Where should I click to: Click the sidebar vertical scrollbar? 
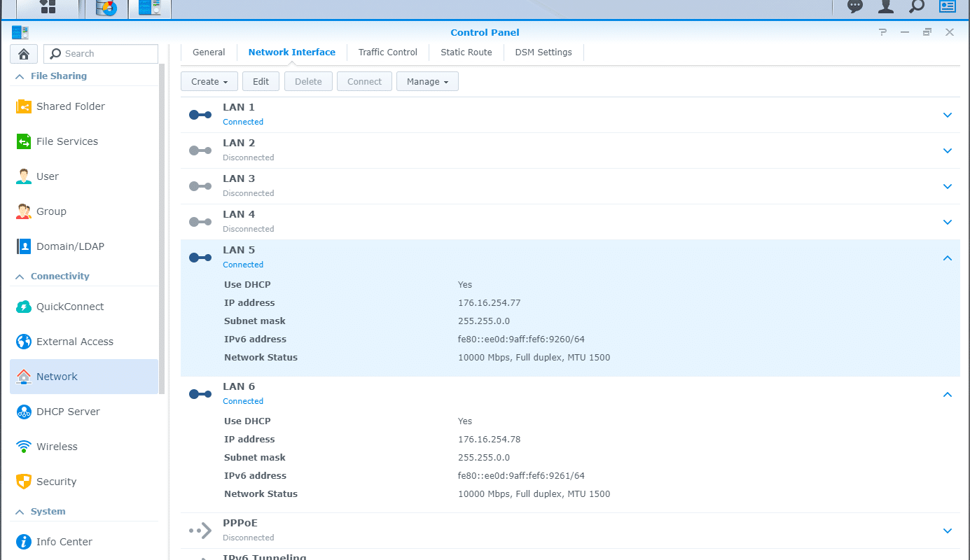coord(162,227)
